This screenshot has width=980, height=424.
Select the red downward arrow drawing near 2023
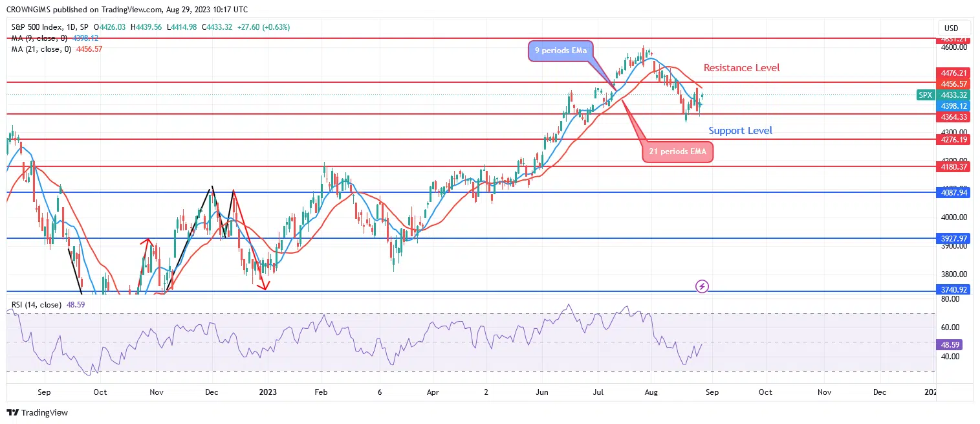pos(249,241)
